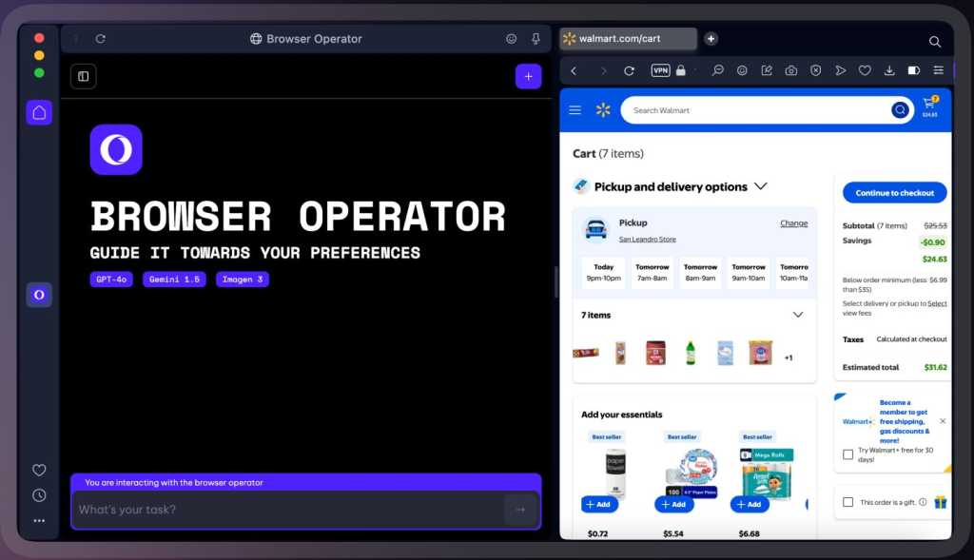The image size is (974, 560).
Task: Open the ad blocker shield icon
Action: pos(816,69)
